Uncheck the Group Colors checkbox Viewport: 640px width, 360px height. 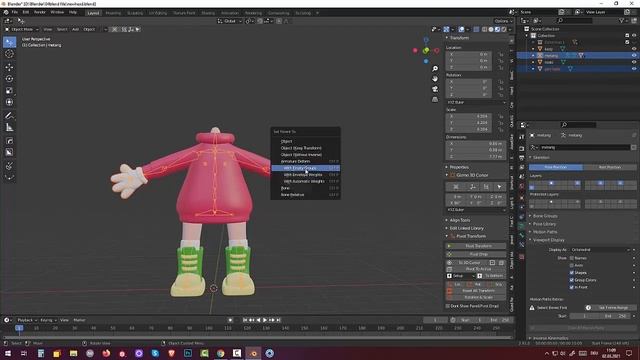coord(572,280)
